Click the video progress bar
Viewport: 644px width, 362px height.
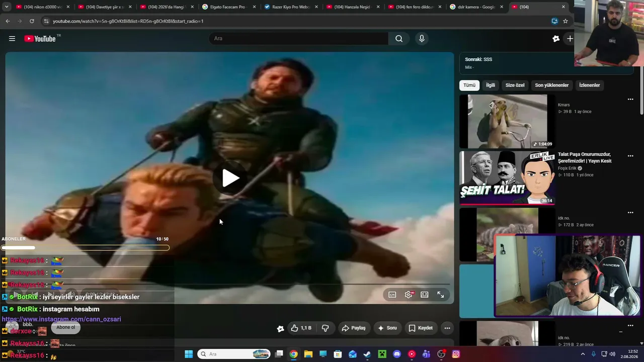tap(230, 285)
